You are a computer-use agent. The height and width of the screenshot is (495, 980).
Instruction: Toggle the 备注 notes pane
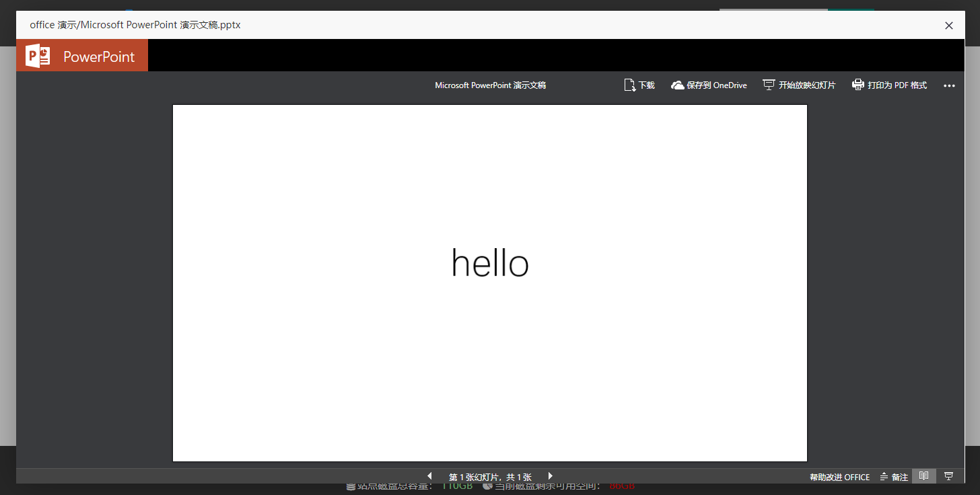point(894,477)
